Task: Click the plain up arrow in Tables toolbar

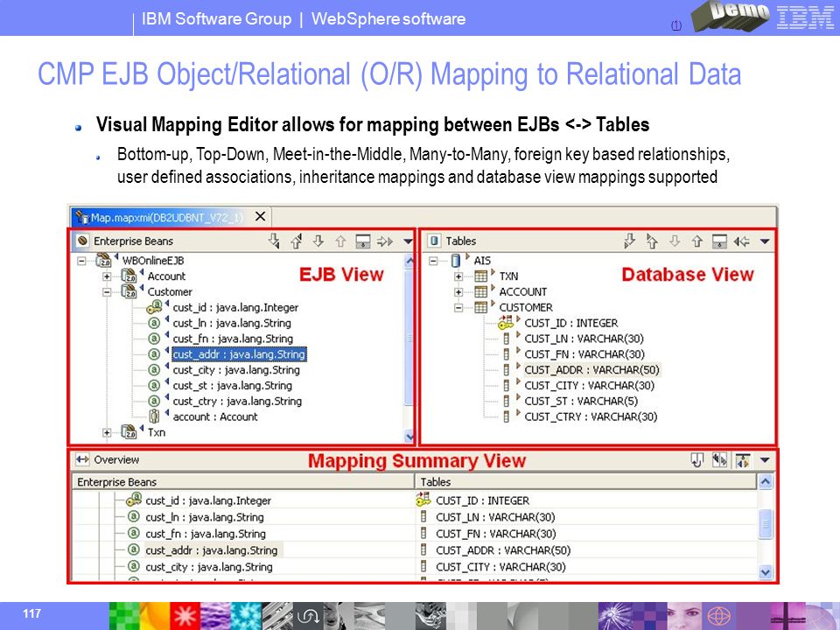Action: coord(696,241)
